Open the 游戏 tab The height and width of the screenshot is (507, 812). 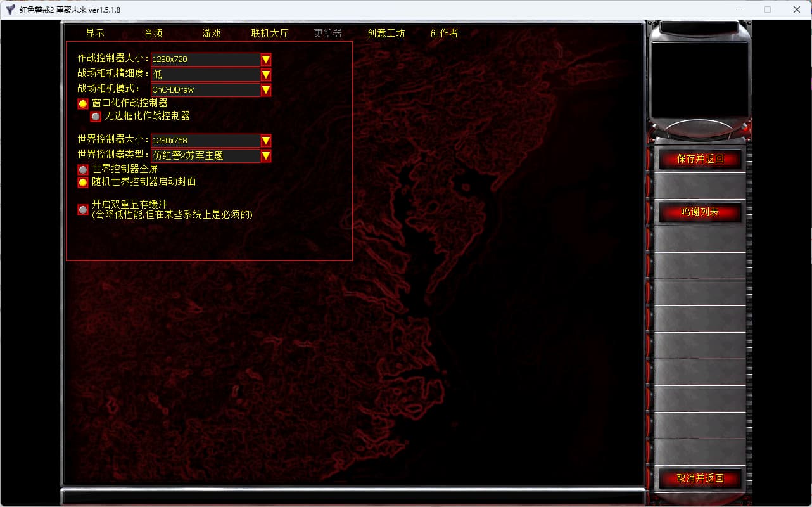tap(212, 34)
